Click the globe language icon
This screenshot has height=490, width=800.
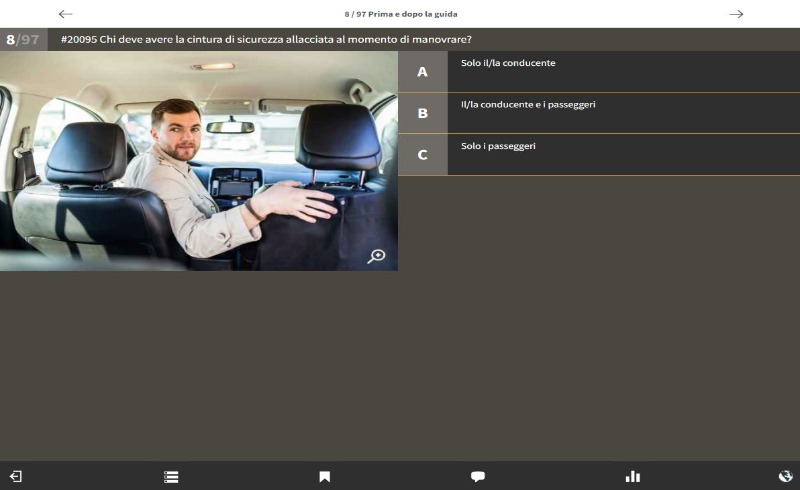coord(785,477)
